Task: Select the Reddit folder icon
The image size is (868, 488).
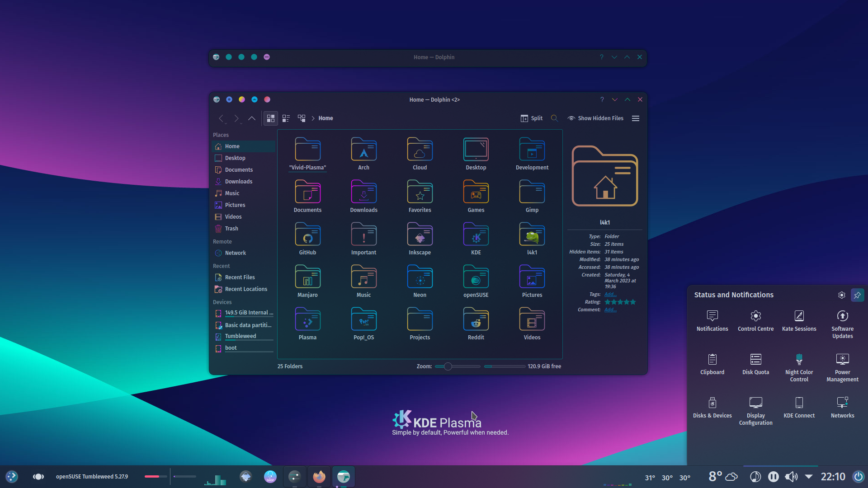Action: point(476,319)
